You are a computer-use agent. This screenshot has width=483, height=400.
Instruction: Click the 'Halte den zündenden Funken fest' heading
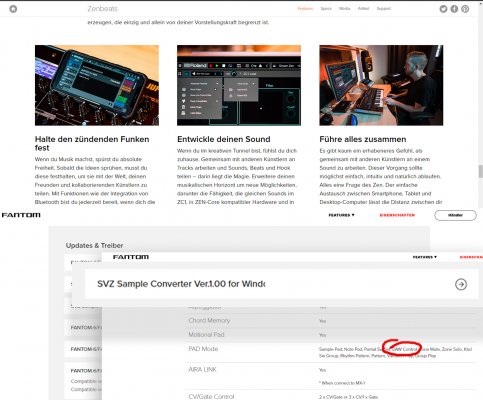[x=92, y=143]
